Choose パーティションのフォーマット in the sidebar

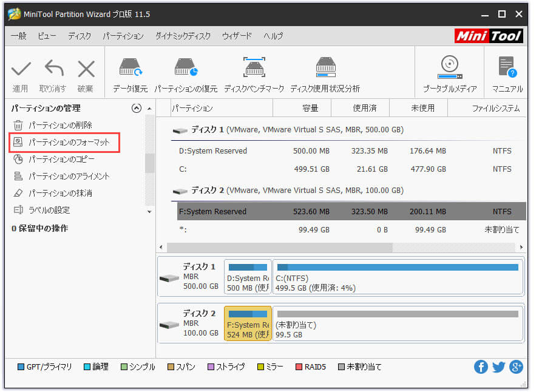[x=69, y=142]
